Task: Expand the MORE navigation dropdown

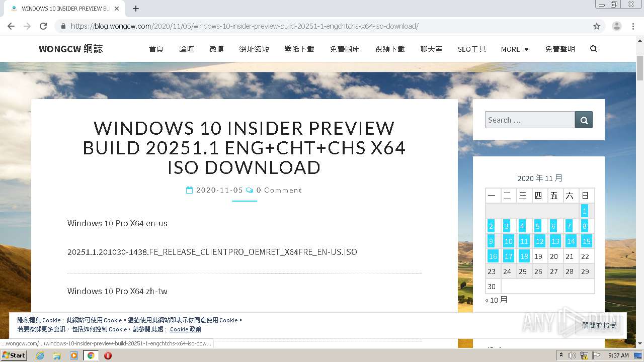Action: (x=515, y=49)
